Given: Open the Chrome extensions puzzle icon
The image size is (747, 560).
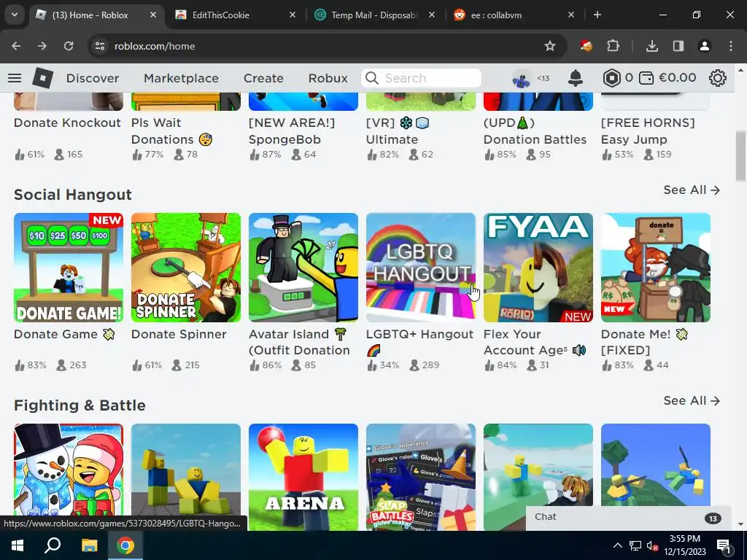Looking at the screenshot, I should point(613,46).
